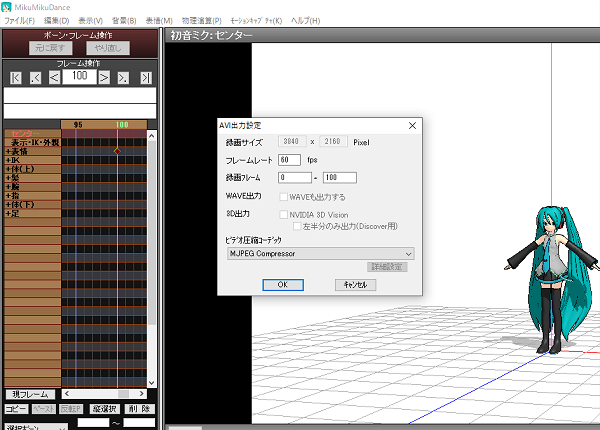Go to next keyframe button
Image resolution: width=600 pixels, height=430 pixels.
pyautogui.click(x=123, y=78)
